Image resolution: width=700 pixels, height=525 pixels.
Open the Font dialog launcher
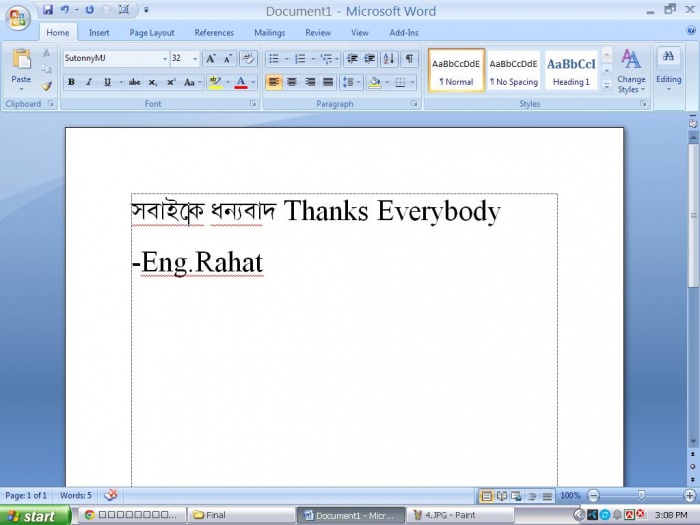[x=253, y=104]
